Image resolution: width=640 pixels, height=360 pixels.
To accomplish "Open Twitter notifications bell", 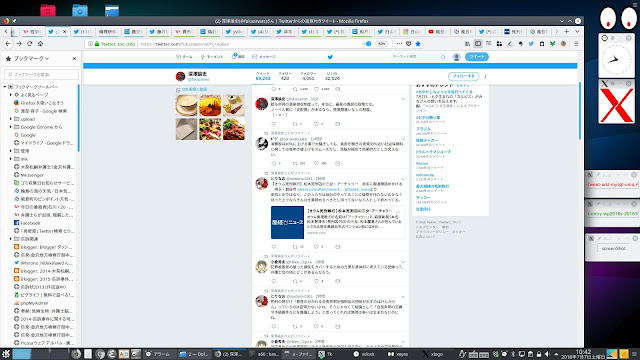I will pyautogui.click(x=238, y=57).
